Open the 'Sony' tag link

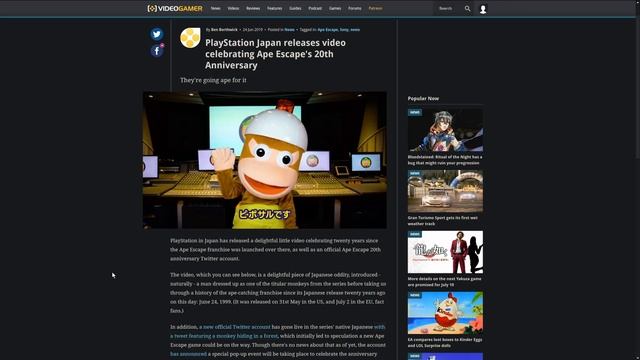pos(344,29)
